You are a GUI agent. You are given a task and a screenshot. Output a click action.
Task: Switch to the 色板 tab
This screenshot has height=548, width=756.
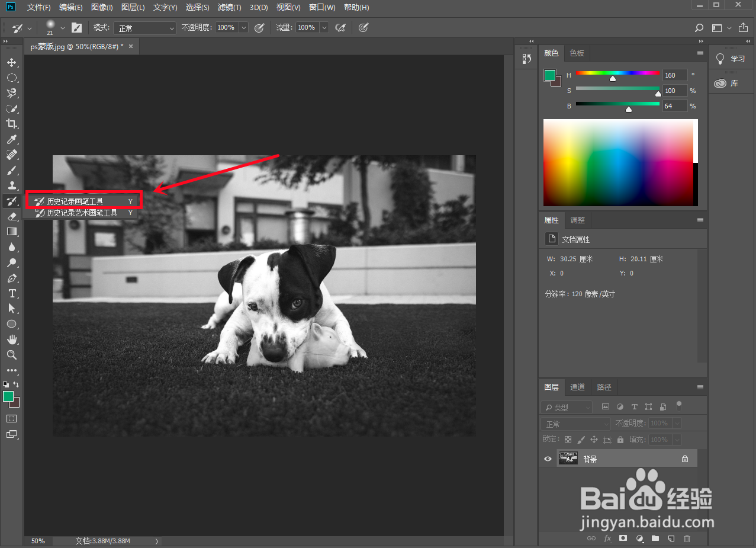pos(577,53)
